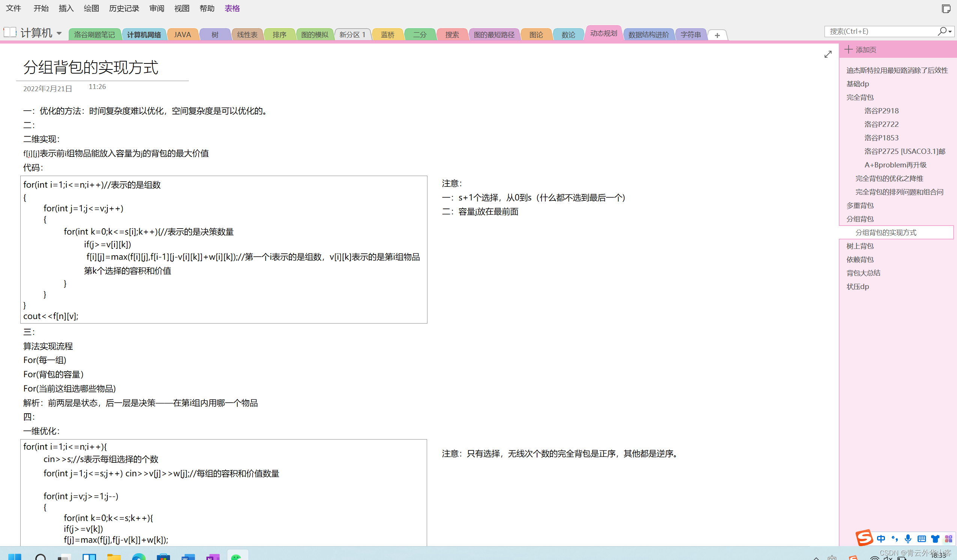Start voice input via microphone icon
Viewport: 957px width, 560px height.
pos(908,539)
